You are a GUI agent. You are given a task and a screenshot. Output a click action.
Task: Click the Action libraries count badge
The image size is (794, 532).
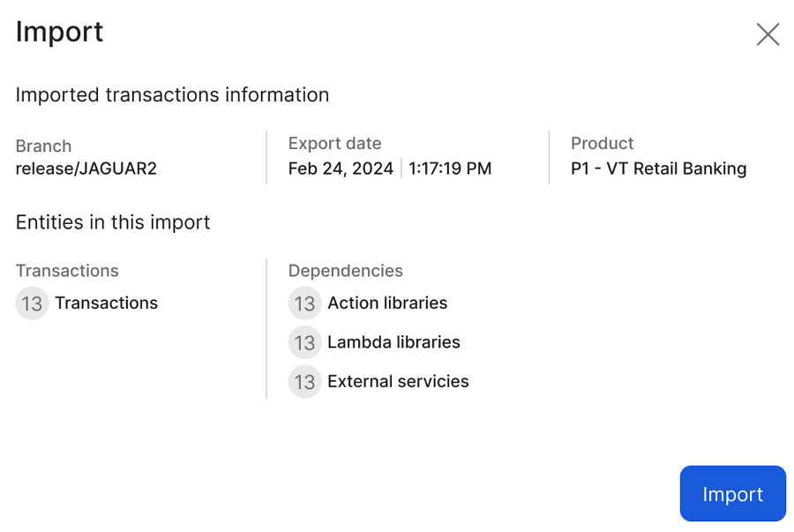(x=304, y=303)
